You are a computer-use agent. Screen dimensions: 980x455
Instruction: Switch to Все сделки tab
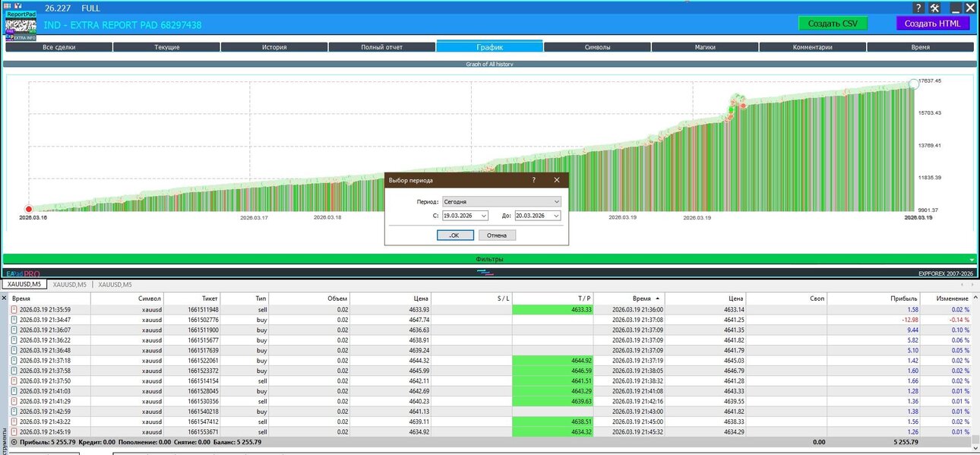tap(58, 47)
